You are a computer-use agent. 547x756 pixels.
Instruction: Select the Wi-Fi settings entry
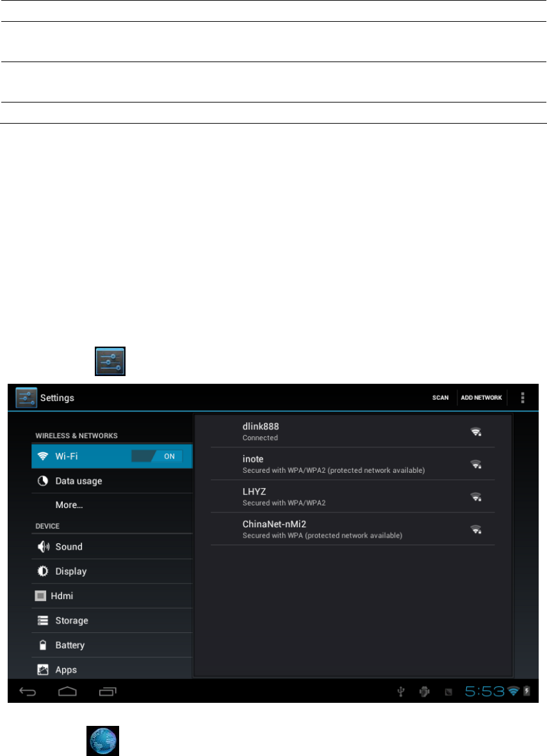coord(112,456)
